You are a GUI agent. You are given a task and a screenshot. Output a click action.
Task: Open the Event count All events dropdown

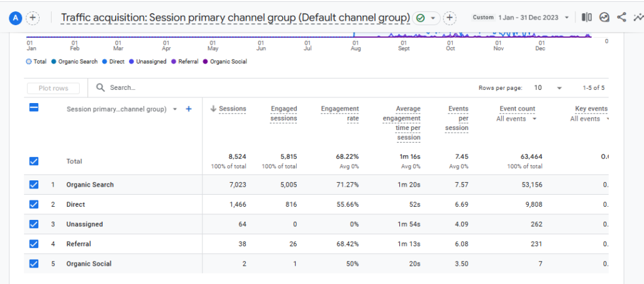[517, 119]
